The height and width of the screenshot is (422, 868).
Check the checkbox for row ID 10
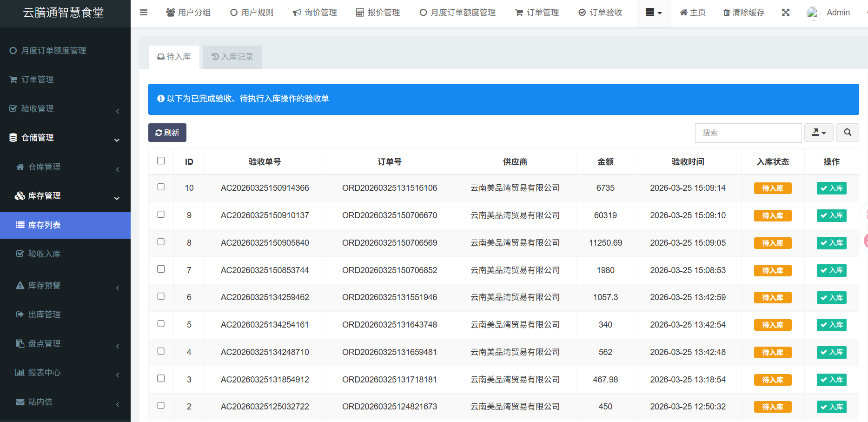(x=161, y=187)
